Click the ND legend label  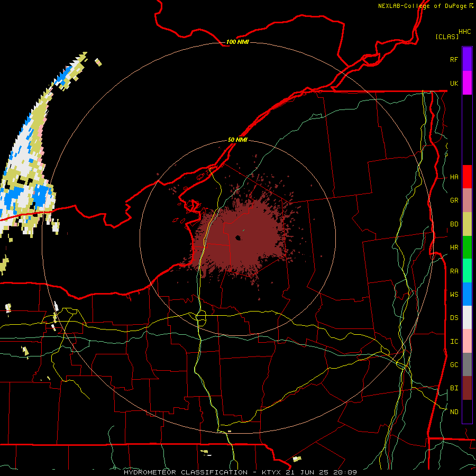coord(454,412)
